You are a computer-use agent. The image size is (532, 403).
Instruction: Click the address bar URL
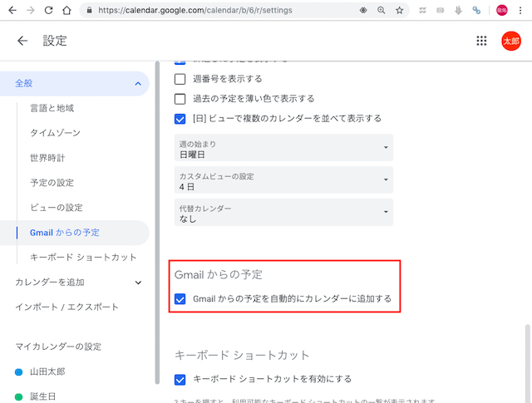click(x=195, y=10)
